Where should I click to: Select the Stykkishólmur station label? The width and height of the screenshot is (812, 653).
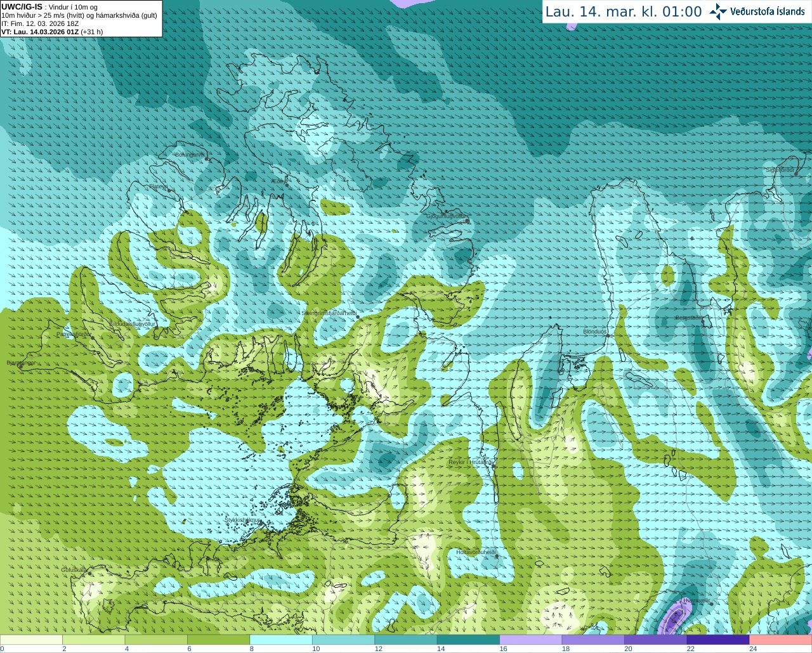click(243, 520)
